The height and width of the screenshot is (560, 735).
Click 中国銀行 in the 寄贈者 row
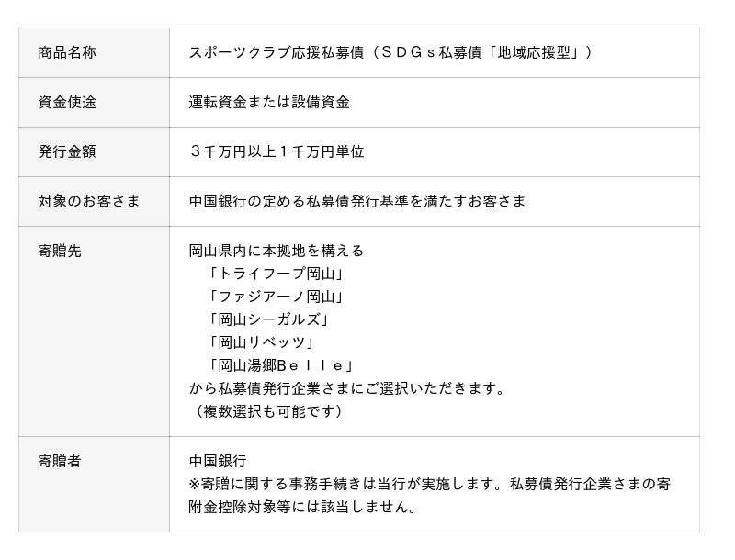tap(218, 461)
